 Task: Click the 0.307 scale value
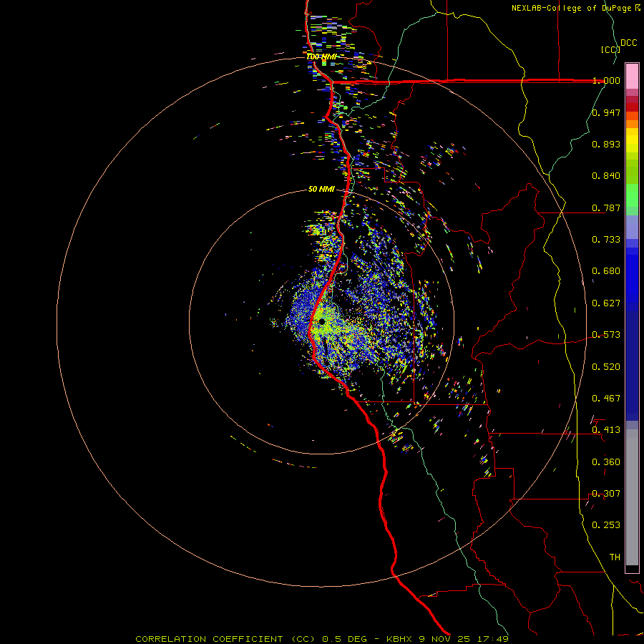coord(606,494)
